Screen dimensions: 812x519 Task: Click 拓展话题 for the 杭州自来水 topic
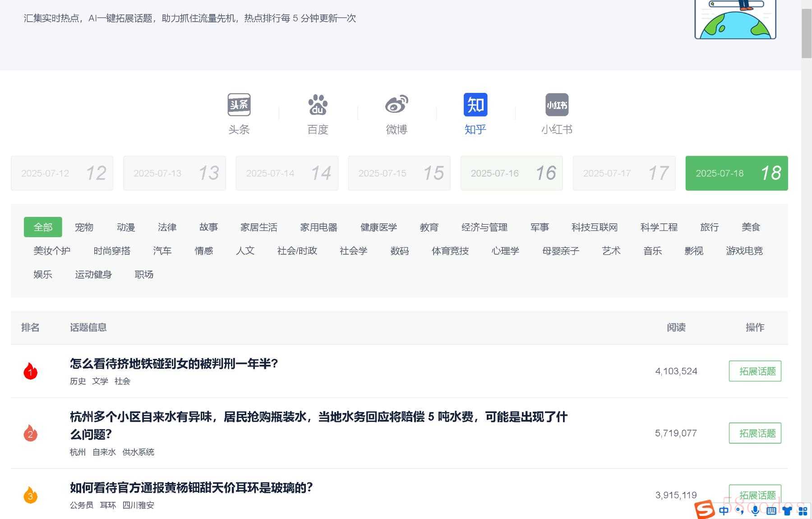(x=755, y=433)
